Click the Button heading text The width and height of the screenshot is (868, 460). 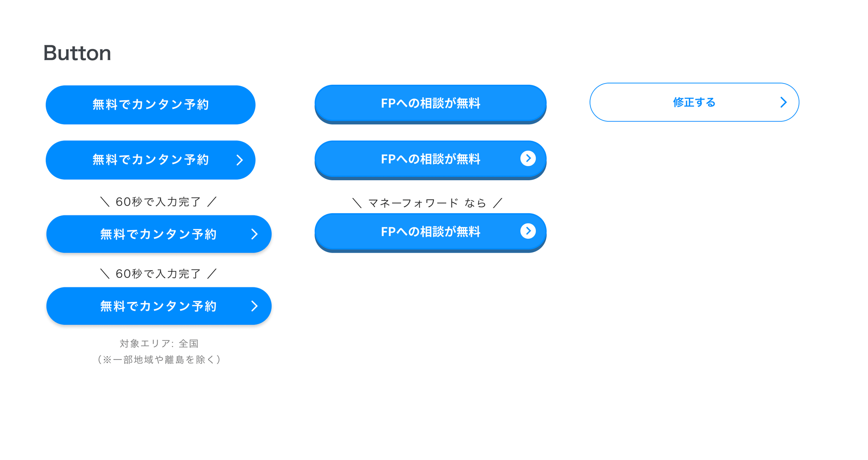(x=77, y=53)
